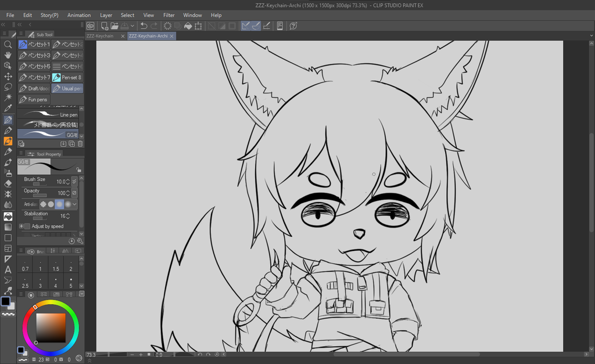Pick the Eyedropper tool
The width and height of the screenshot is (595, 364).
point(8,108)
